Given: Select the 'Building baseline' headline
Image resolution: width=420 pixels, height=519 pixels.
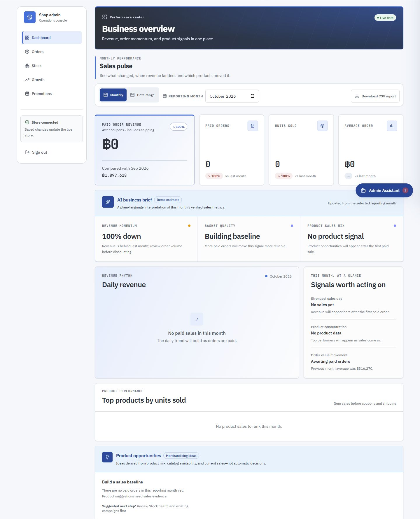Looking at the screenshot, I should point(232,236).
